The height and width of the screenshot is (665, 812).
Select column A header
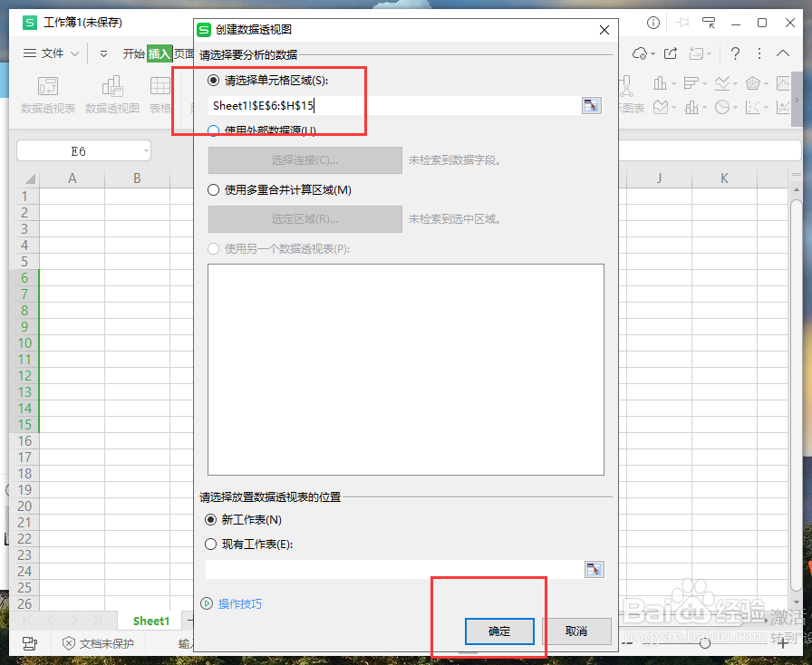72,178
